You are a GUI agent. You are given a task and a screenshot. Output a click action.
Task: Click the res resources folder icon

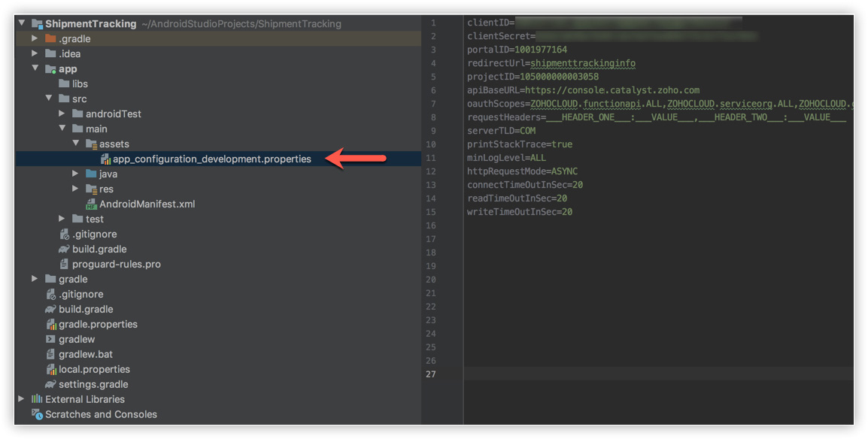click(x=91, y=189)
